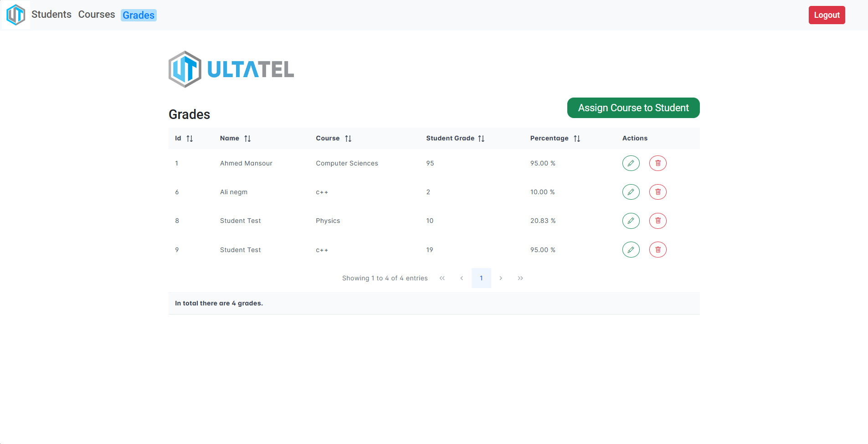Log out via the Logout button
The width and height of the screenshot is (868, 444).
tap(827, 15)
